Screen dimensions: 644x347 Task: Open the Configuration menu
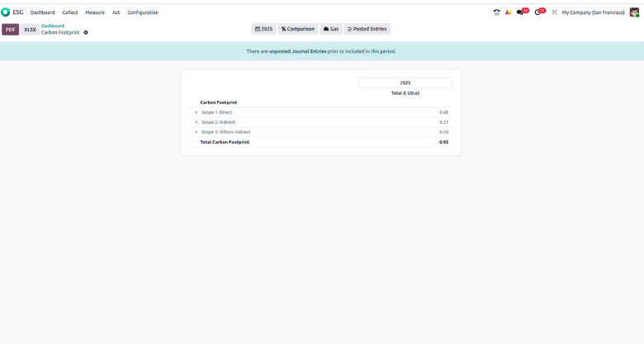[143, 12]
